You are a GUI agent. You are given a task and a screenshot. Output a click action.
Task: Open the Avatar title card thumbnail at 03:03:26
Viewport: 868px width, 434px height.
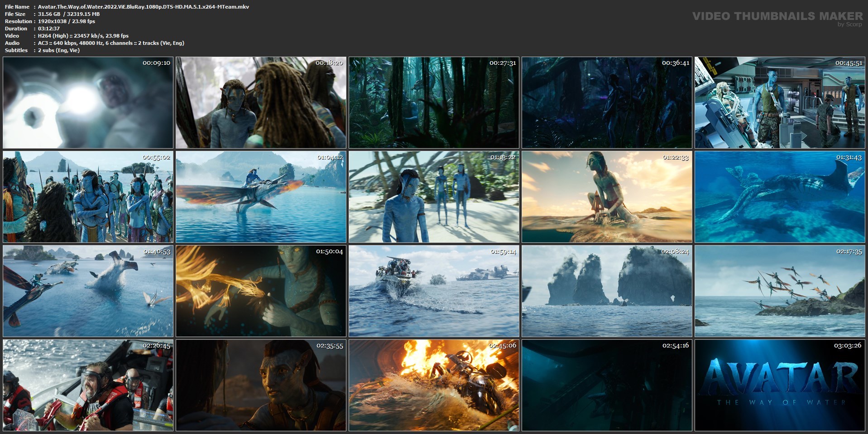pyautogui.click(x=780, y=386)
